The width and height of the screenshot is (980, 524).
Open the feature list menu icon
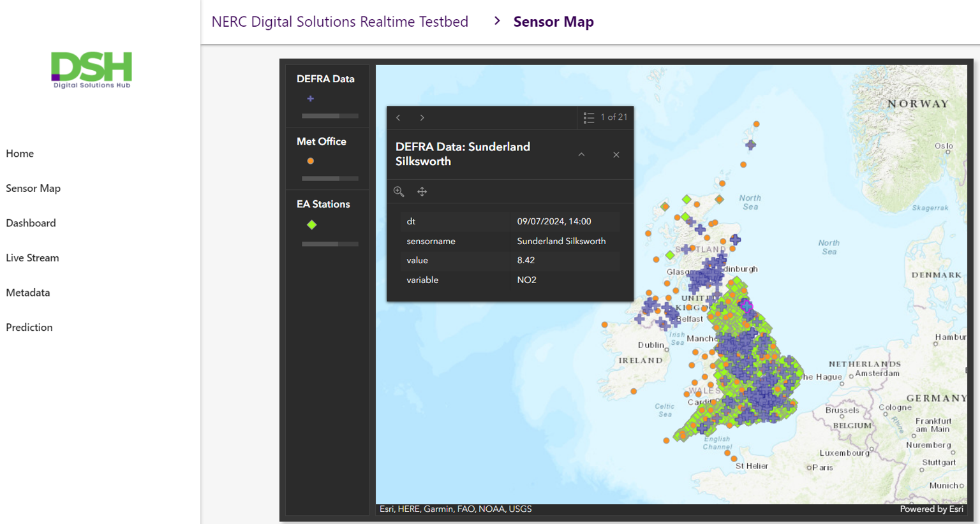pyautogui.click(x=589, y=117)
